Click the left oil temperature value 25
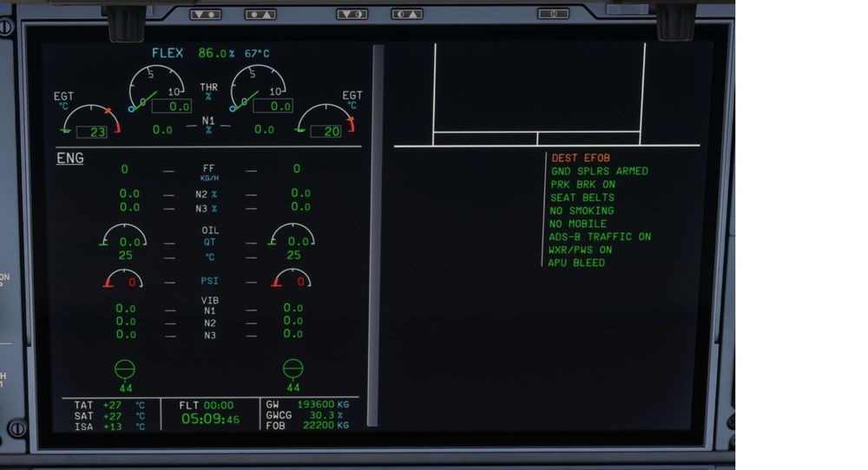Screen dimensions: 868x470 coord(126,256)
